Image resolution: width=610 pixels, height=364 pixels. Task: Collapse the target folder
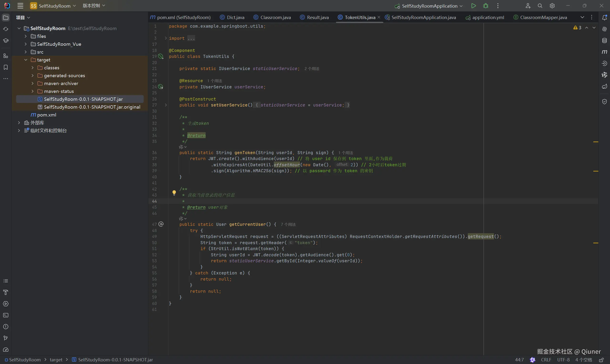pyautogui.click(x=25, y=60)
